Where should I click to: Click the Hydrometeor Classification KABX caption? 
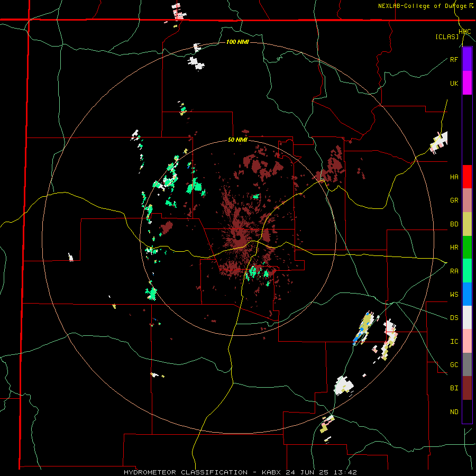pyautogui.click(x=240, y=472)
